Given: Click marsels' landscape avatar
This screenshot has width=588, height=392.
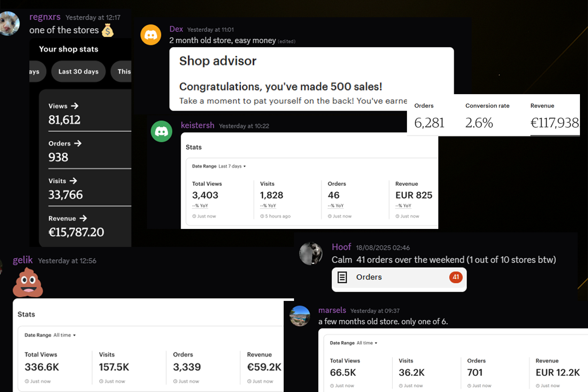Looking at the screenshot, I should [300, 316].
